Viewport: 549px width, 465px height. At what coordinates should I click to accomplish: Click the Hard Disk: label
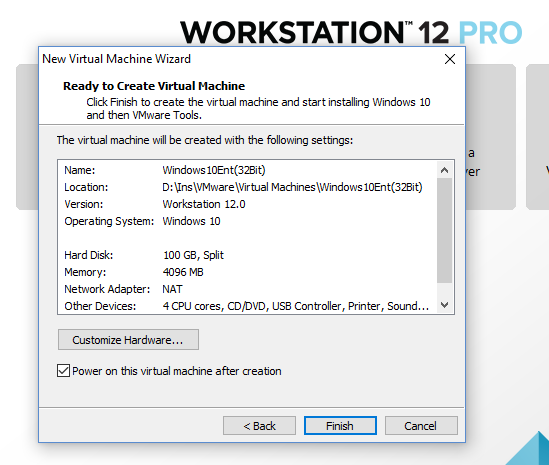click(89, 255)
